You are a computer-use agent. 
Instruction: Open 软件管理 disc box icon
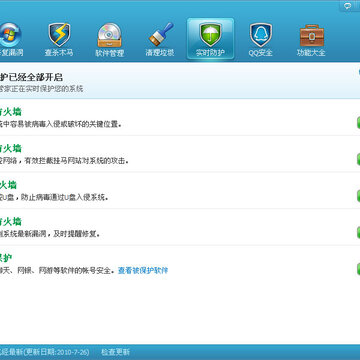point(110,35)
